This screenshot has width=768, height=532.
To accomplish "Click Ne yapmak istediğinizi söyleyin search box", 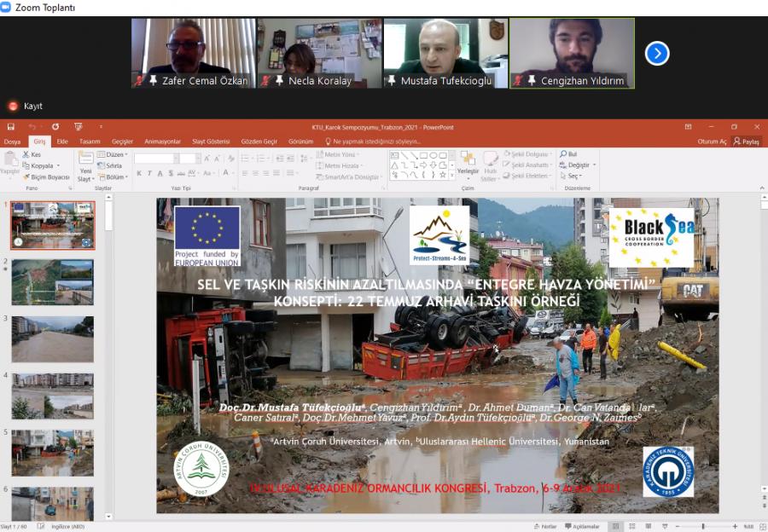I will (373, 142).
